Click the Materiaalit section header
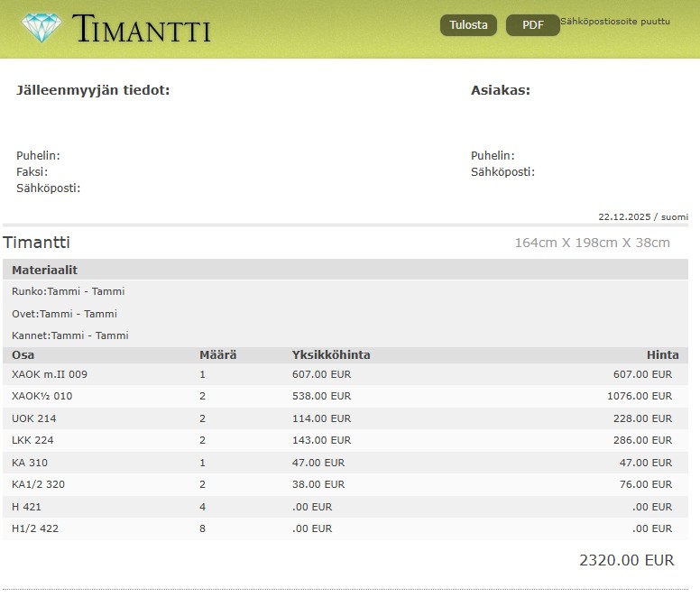The width and height of the screenshot is (700, 597). 44,270
